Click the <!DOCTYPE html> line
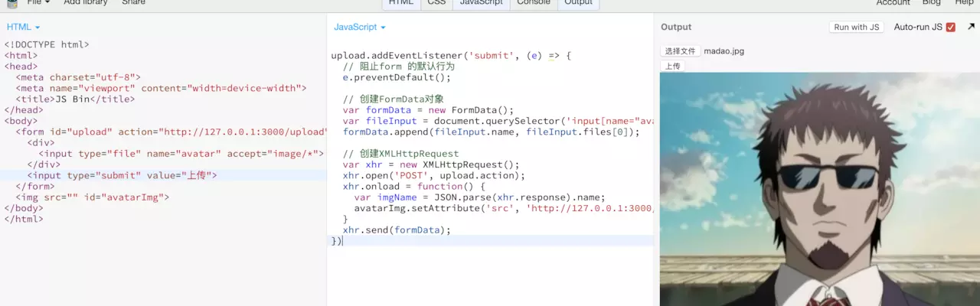 [x=47, y=45]
